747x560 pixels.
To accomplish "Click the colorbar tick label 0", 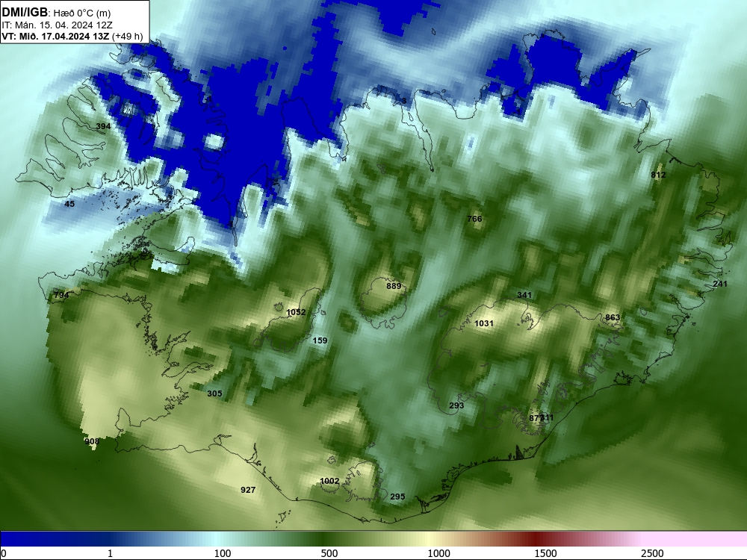I will (3, 553).
